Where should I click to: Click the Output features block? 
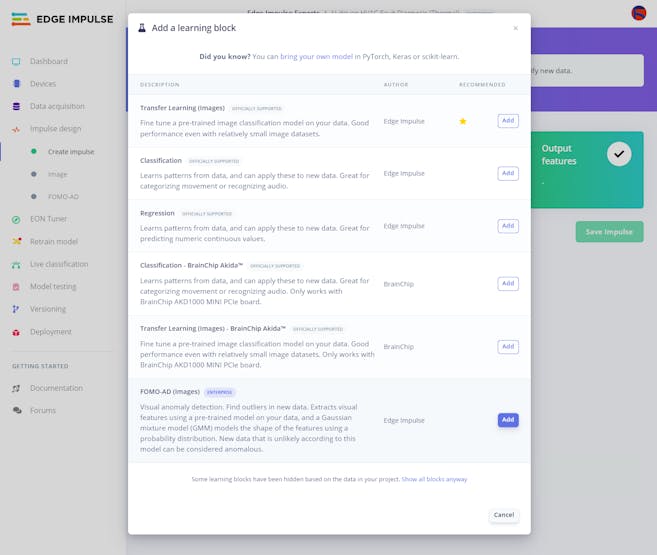click(587, 170)
